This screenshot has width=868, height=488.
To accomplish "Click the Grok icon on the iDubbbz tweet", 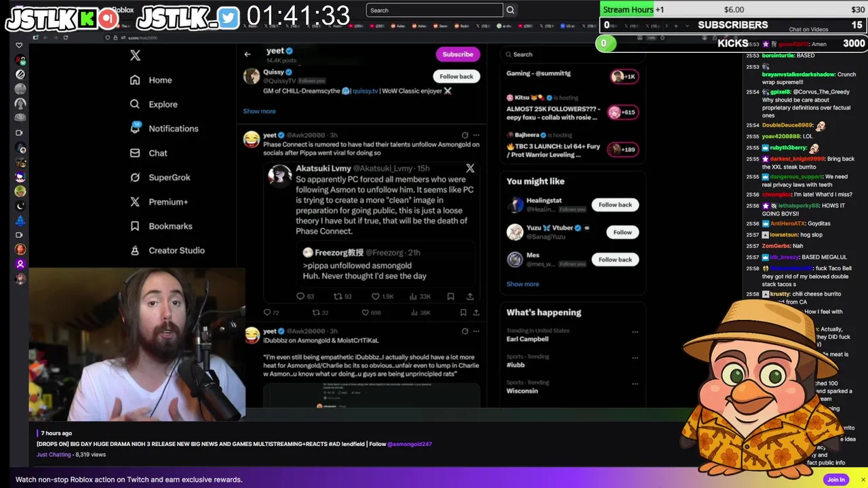I will pyautogui.click(x=465, y=331).
